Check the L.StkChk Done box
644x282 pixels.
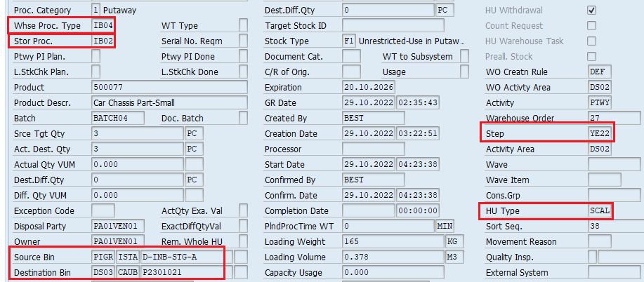pyautogui.click(x=243, y=72)
